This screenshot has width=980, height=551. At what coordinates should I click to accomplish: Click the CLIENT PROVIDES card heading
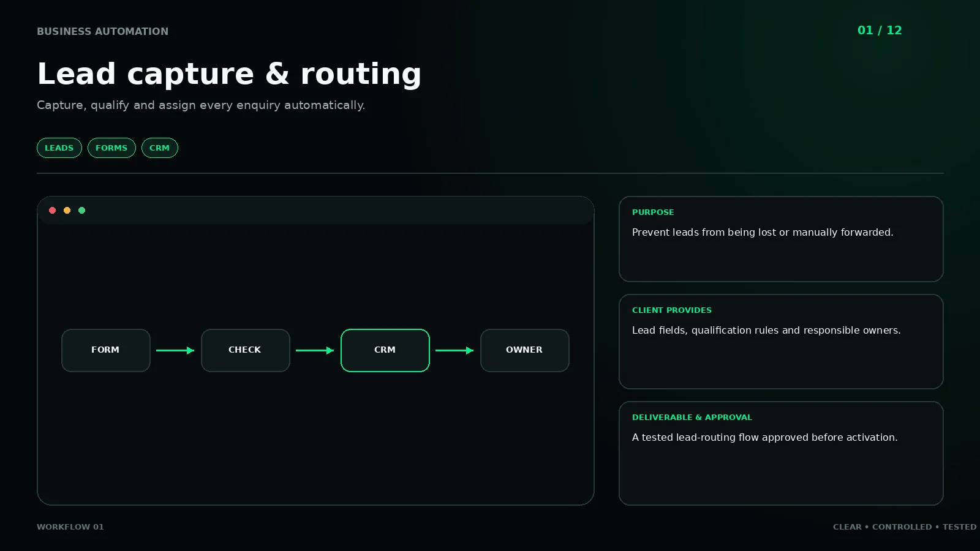point(672,310)
